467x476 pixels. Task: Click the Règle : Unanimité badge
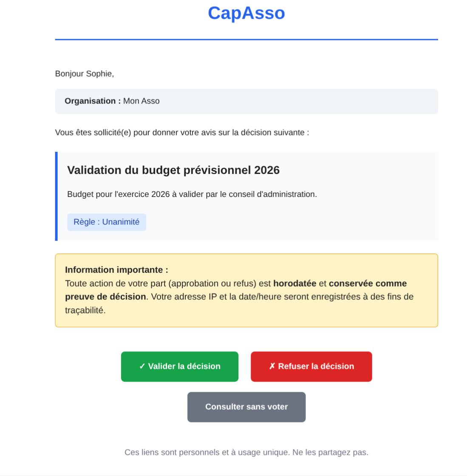tap(107, 222)
